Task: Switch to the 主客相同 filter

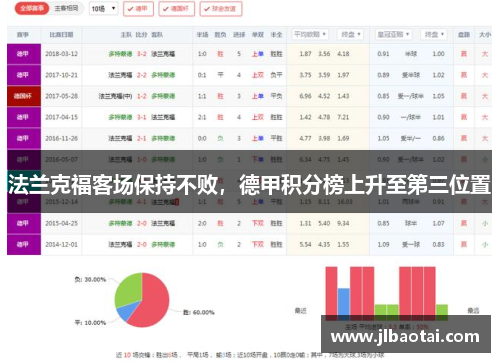Action: [66, 8]
